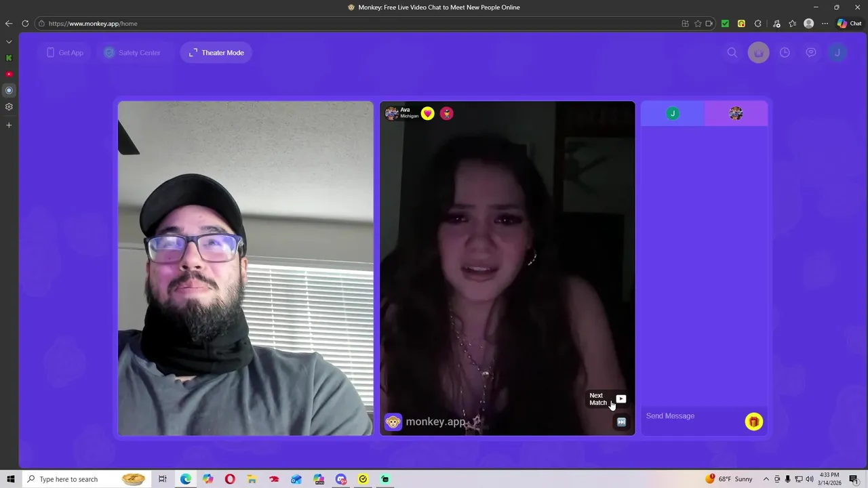Screen dimensions: 868x488
Task: Click the taskbar microphone icon
Action: click(x=788, y=479)
